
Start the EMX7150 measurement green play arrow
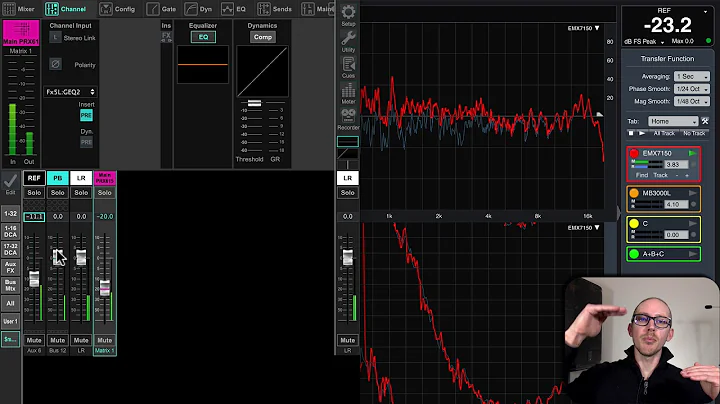[692, 153]
